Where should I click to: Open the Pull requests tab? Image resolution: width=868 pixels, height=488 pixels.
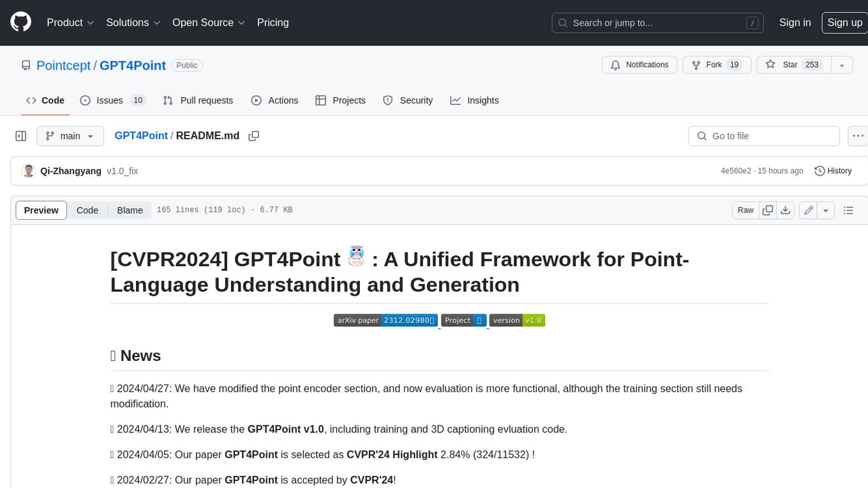pos(198,100)
